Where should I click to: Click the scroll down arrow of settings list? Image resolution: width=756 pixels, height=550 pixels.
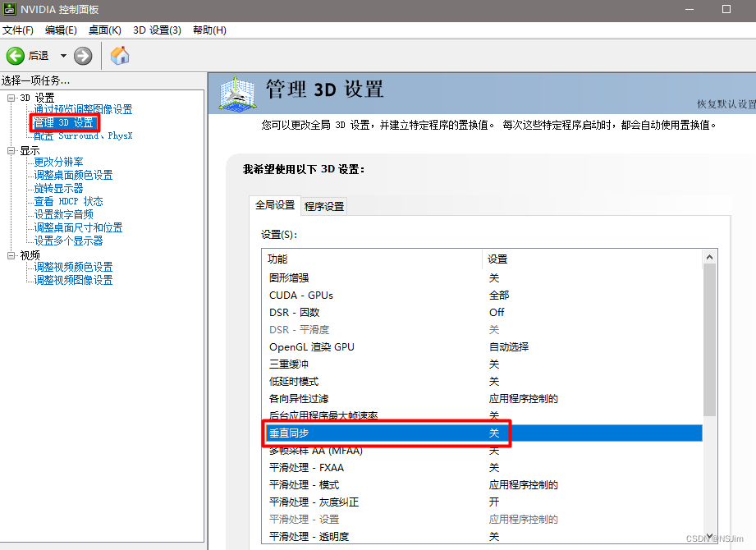pyautogui.click(x=710, y=535)
